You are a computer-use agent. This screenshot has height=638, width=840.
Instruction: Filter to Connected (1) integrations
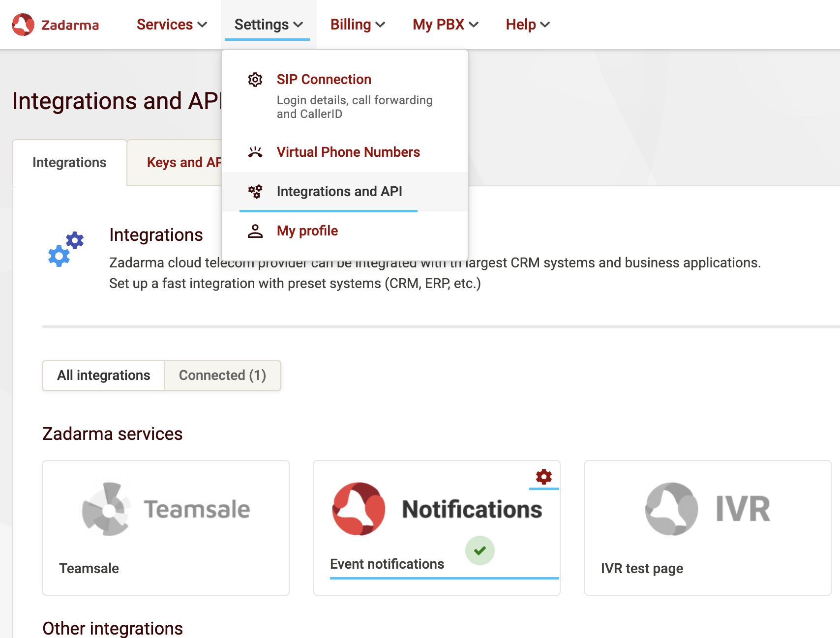[222, 376]
